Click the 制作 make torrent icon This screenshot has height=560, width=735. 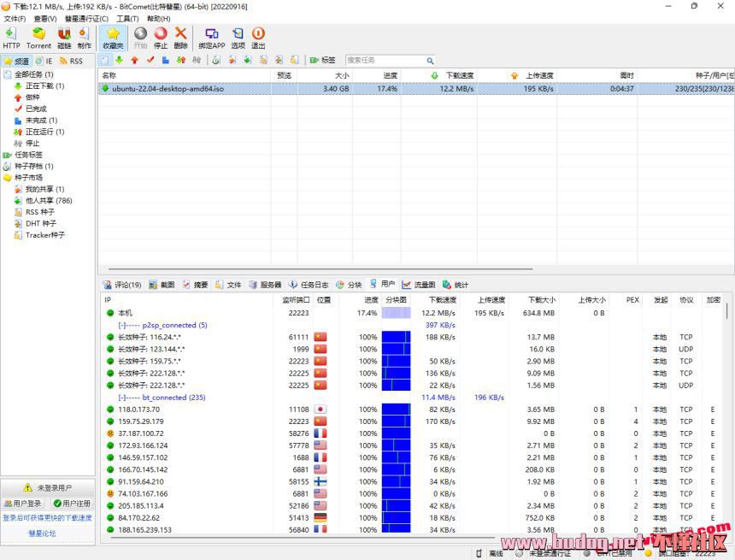pos(84,38)
